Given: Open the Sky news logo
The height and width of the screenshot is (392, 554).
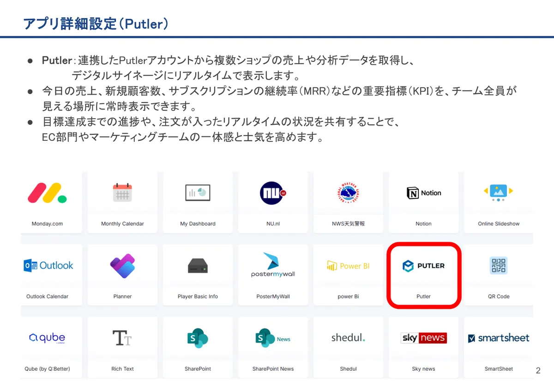Looking at the screenshot, I should tap(424, 338).
